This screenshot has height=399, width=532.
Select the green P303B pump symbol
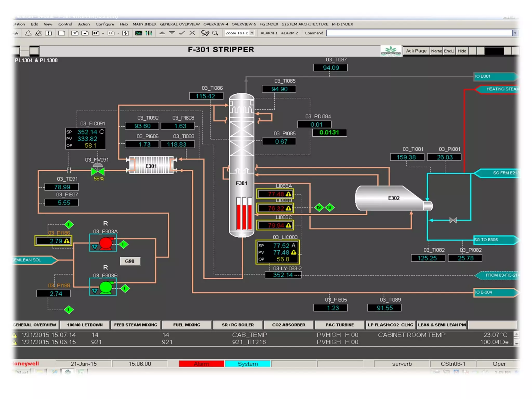pyautogui.click(x=105, y=287)
